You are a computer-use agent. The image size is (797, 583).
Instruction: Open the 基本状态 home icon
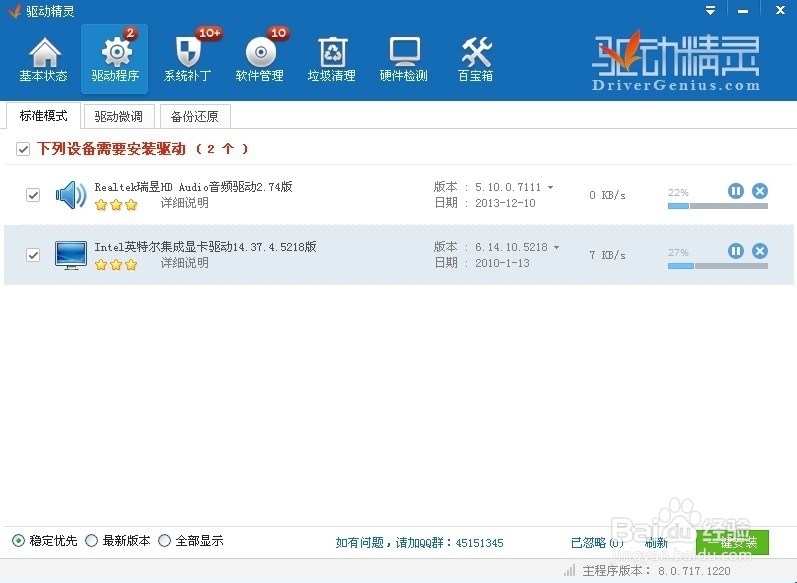click(44, 53)
